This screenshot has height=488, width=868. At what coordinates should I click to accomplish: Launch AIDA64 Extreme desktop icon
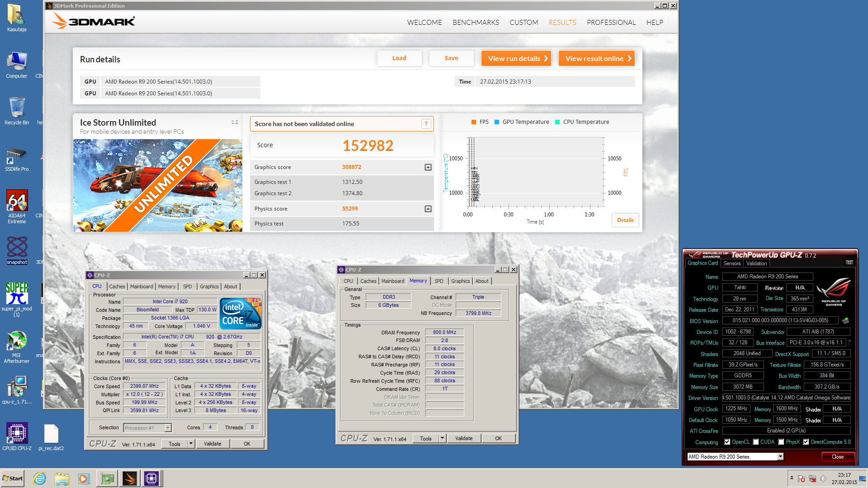point(17,206)
